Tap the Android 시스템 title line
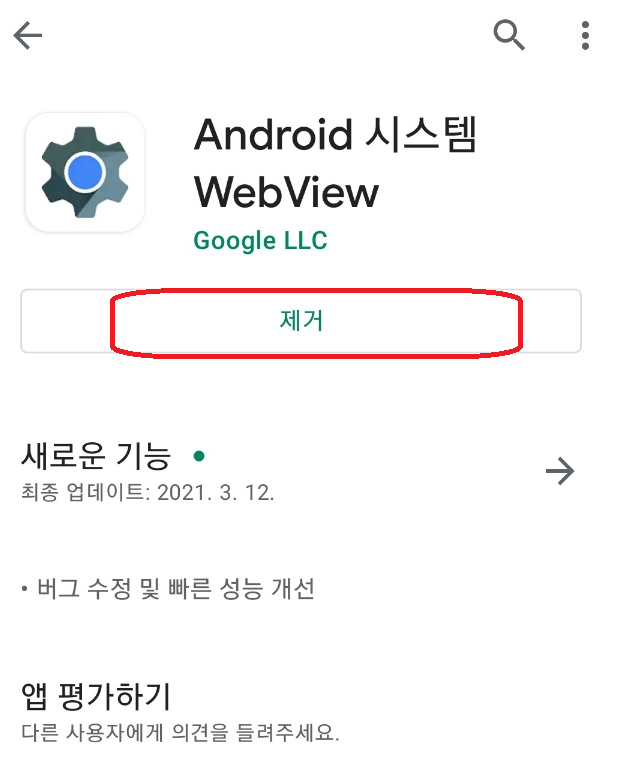 (x=335, y=135)
